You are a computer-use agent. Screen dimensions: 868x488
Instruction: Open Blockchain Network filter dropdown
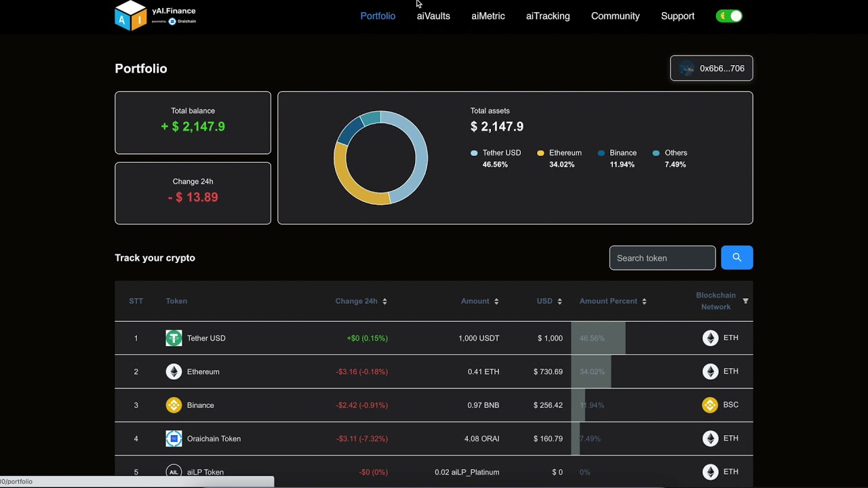[745, 301]
